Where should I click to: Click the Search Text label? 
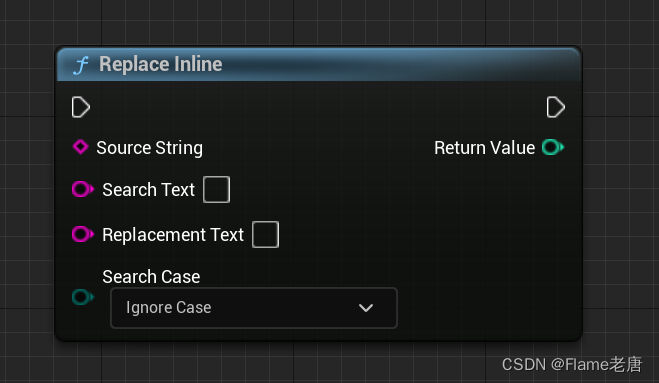148,190
